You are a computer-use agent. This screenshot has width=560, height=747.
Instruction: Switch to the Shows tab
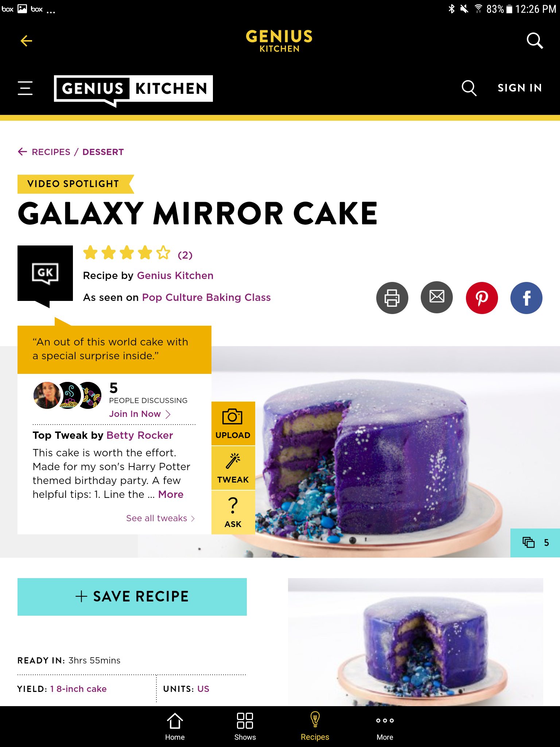coord(245,727)
